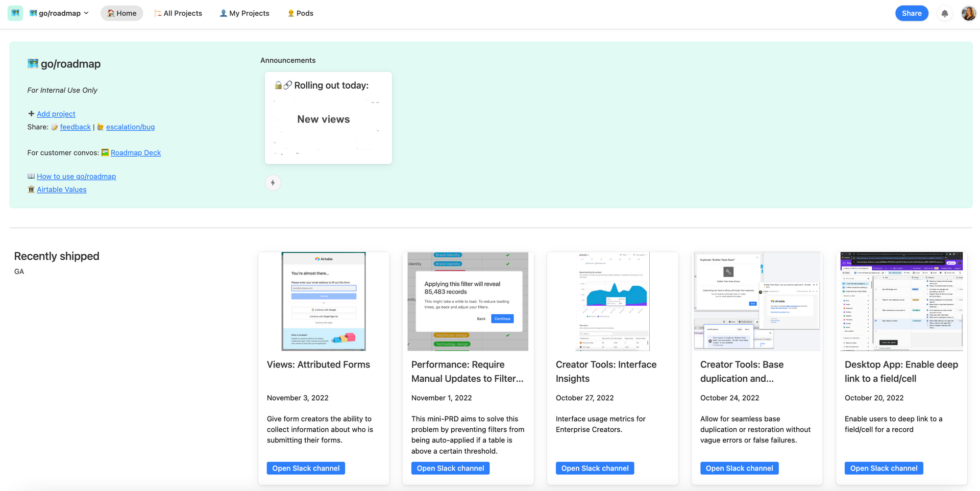Screen dimensions: 980x491
Task: Click the Performance: Require Manual Updates title
Action: pos(467,371)
